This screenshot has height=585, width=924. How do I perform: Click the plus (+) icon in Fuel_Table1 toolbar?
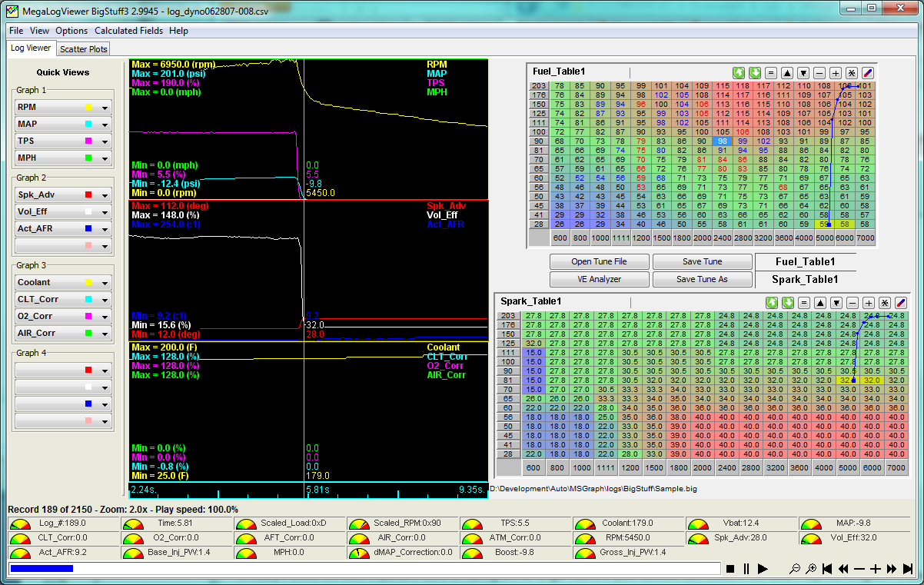click(836, 71)
